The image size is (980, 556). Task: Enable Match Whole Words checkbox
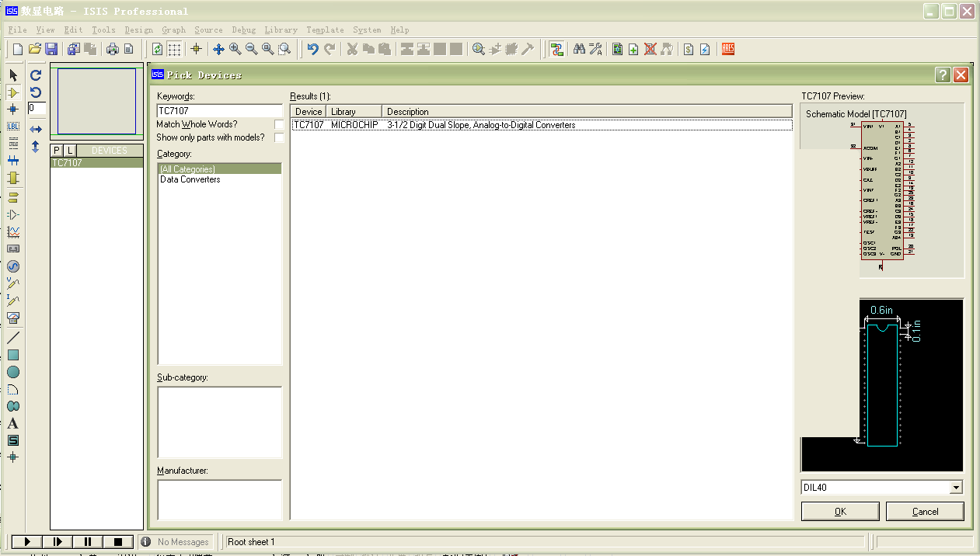(x=279, y=124)
